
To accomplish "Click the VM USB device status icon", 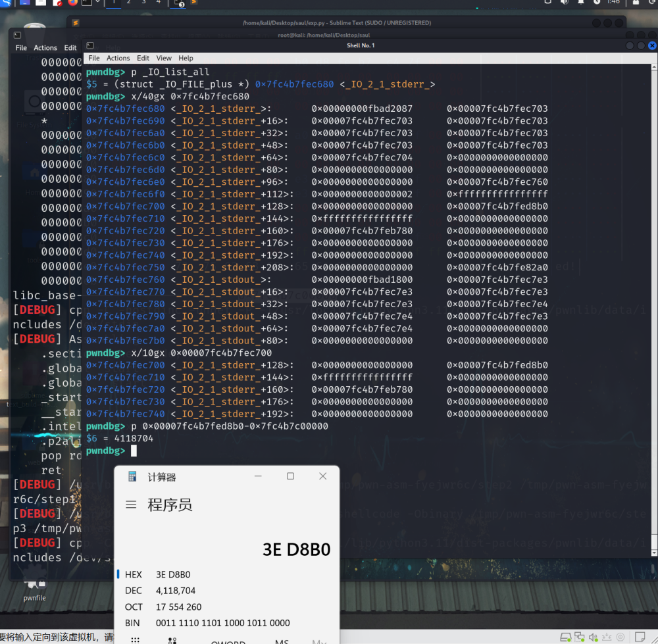I will [x=607, y=637].
